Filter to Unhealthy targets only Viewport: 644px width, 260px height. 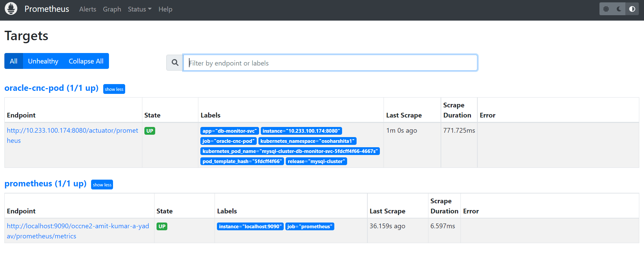tap(43, 61)
